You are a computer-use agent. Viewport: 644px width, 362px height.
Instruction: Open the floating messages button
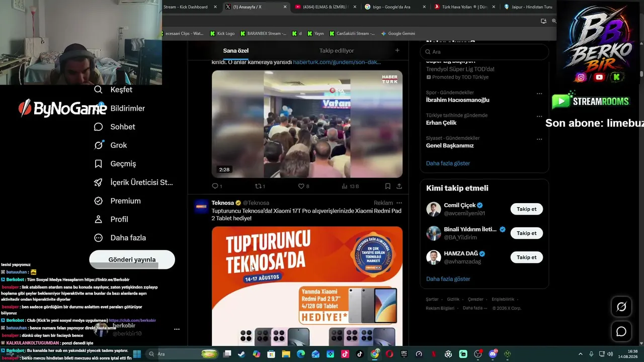[621, 331]
